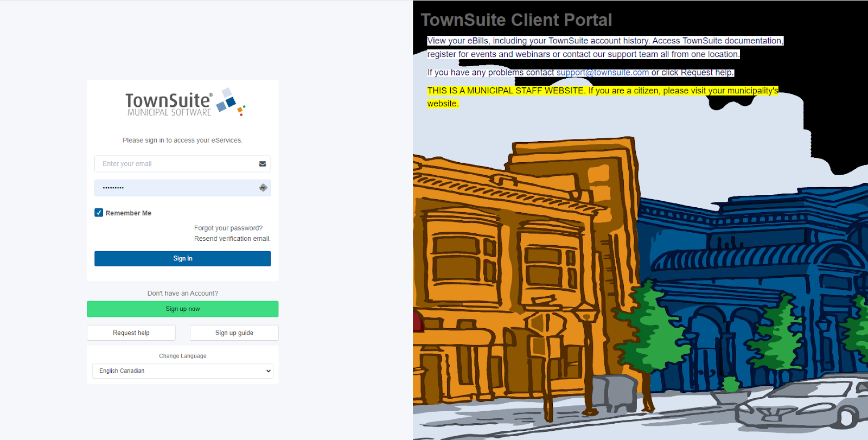Open the Change Language dropdown
The height and width of the screenshot is (440, 868).
pos(183,371)
